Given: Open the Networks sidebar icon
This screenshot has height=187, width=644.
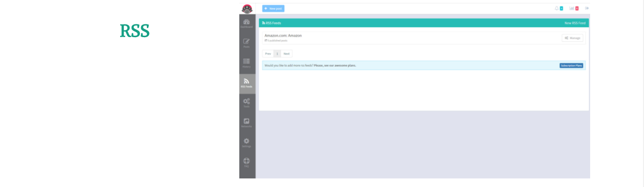Looking at the screenshot, I should (x=246, y=123).
